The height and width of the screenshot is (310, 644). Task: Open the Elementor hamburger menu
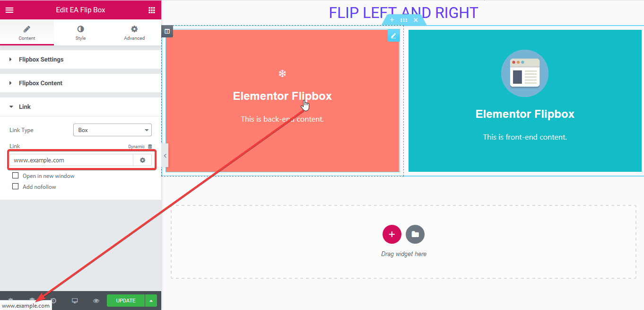(9, 9)
